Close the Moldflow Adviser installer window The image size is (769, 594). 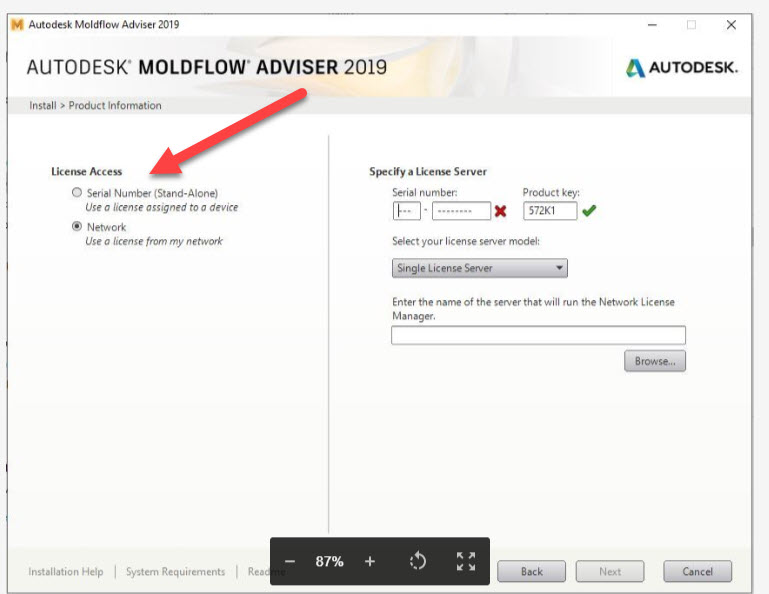[731, 25]
